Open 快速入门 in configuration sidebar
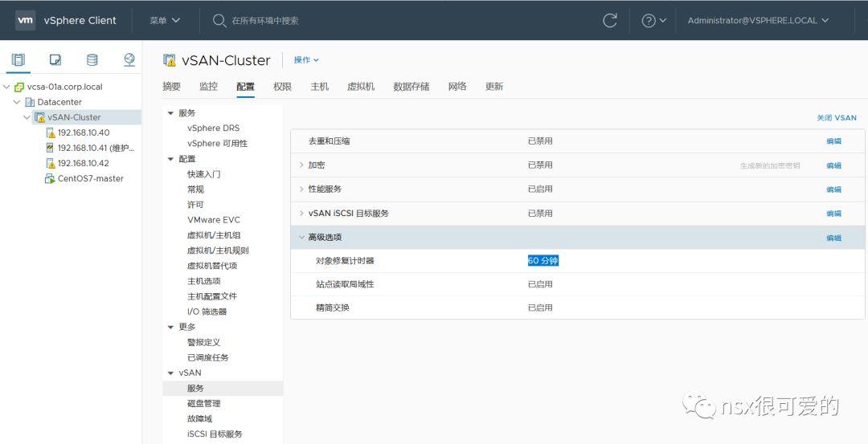 203,173
